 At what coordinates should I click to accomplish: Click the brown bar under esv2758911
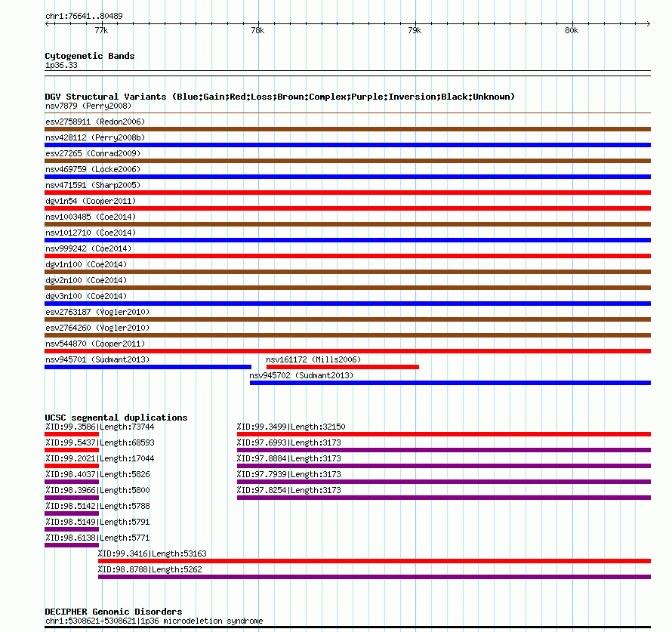coord(347,129)
